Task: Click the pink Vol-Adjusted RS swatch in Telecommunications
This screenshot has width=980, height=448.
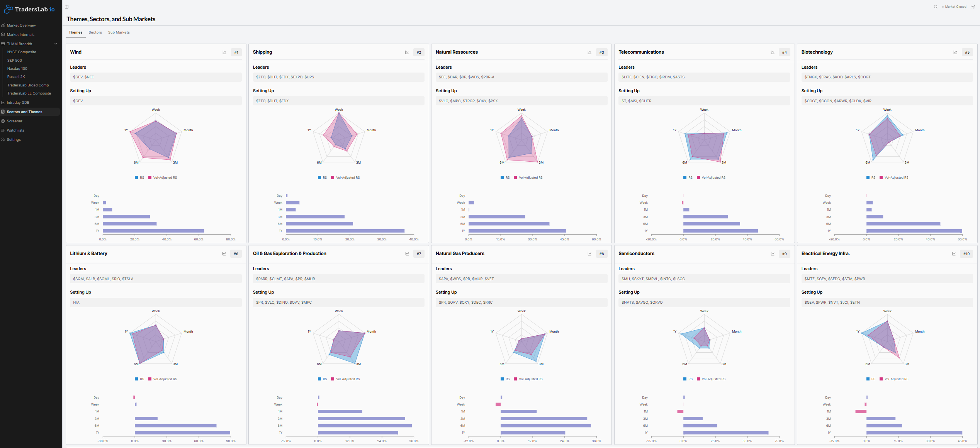Action: click(x=698, y=178)
